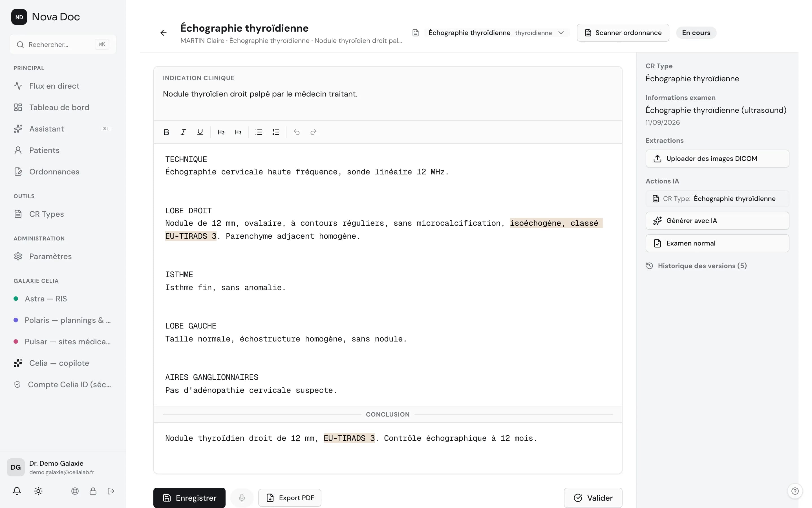The width and height of the screenshot is (812, 508).
Task: Open the support lifebuoy icon
Action: click(x=75, y=491)
